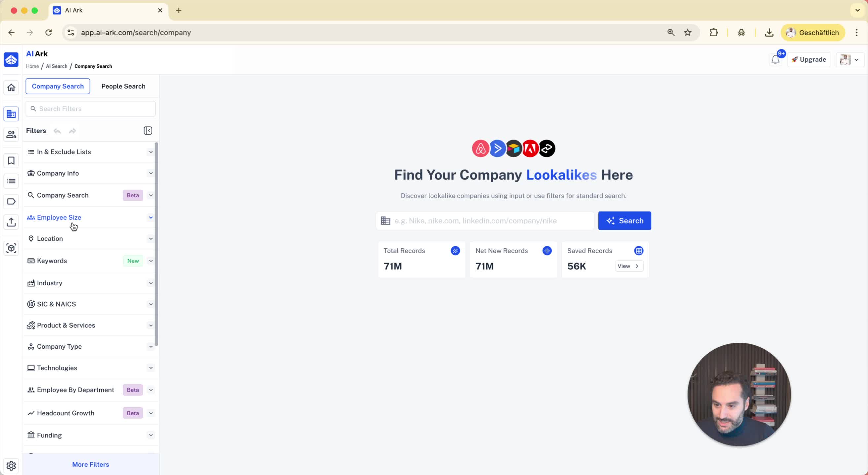Open the bookmark icon in sidebar
The width and height of the screenshot is (868, 475).
(11, 161)
